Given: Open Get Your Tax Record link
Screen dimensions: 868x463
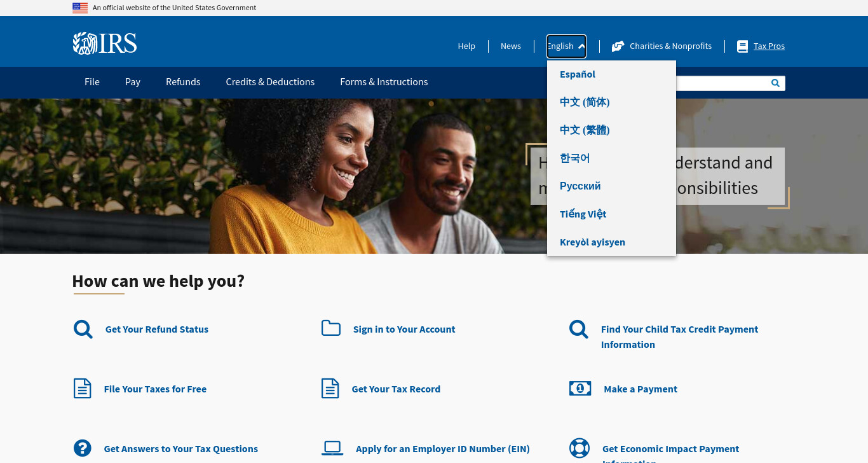Looking at the screenshot, I should (396, 389).
